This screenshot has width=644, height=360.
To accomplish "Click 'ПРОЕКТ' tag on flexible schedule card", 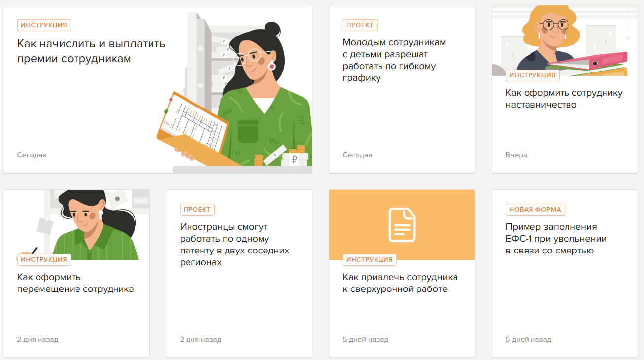I will (x=360, y=25).
